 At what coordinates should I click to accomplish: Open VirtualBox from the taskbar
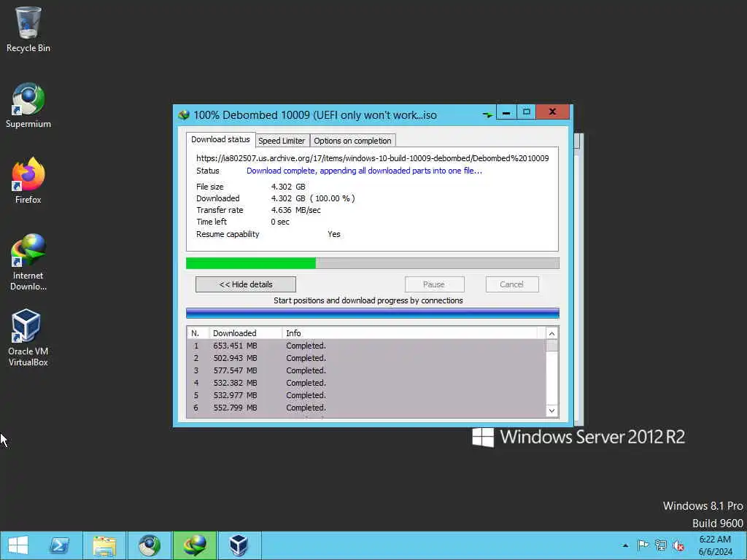click(x=239, y=545)
